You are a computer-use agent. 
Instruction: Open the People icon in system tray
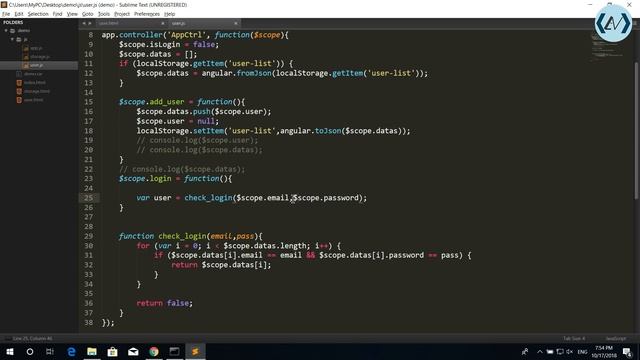tap(525, 351)
